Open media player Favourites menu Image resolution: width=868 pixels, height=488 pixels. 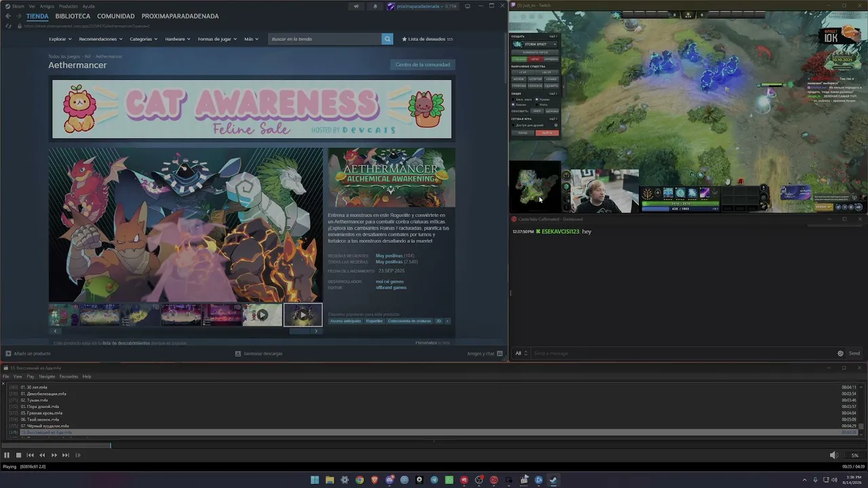68,376
